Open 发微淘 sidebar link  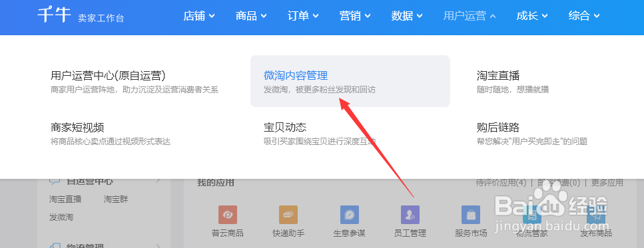pos(61,217)
